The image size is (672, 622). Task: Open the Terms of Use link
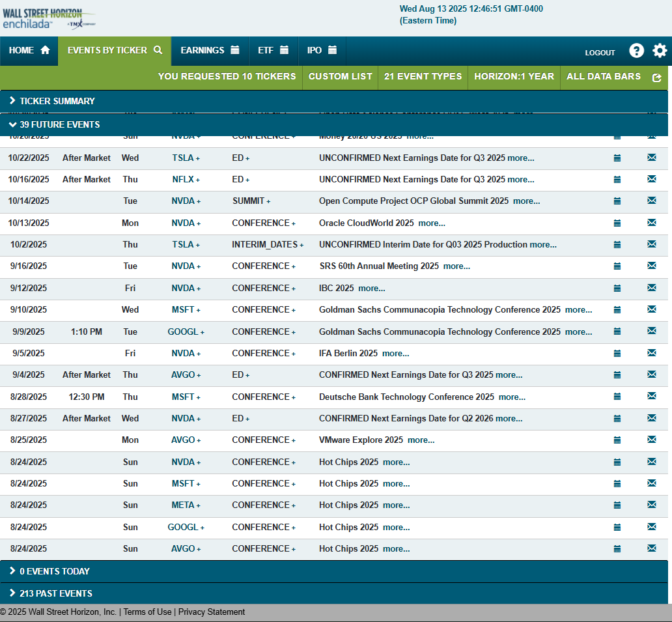pos(147,612)
